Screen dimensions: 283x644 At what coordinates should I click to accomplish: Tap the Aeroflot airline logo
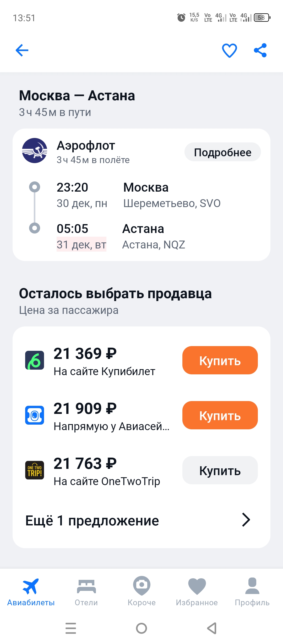click(35, 151)
